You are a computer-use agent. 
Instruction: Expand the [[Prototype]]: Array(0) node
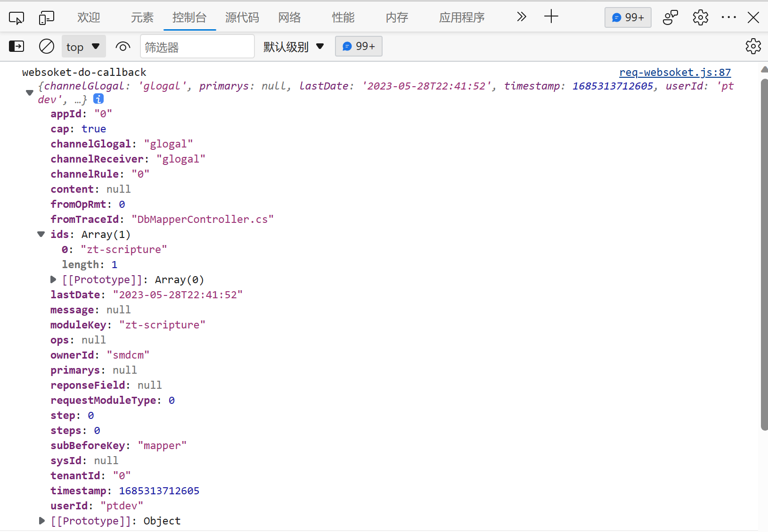pyautogui.click(x=53, y=279)
